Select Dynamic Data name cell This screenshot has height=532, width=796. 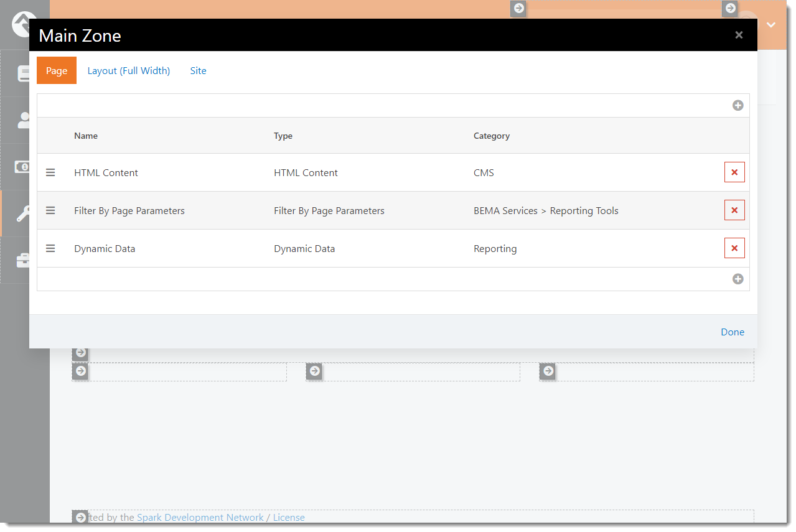pyautogui.click(x=105, y=248)
